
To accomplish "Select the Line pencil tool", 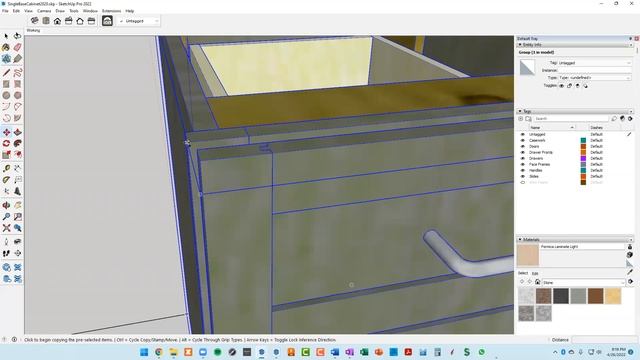I will [x=6, y=73].
